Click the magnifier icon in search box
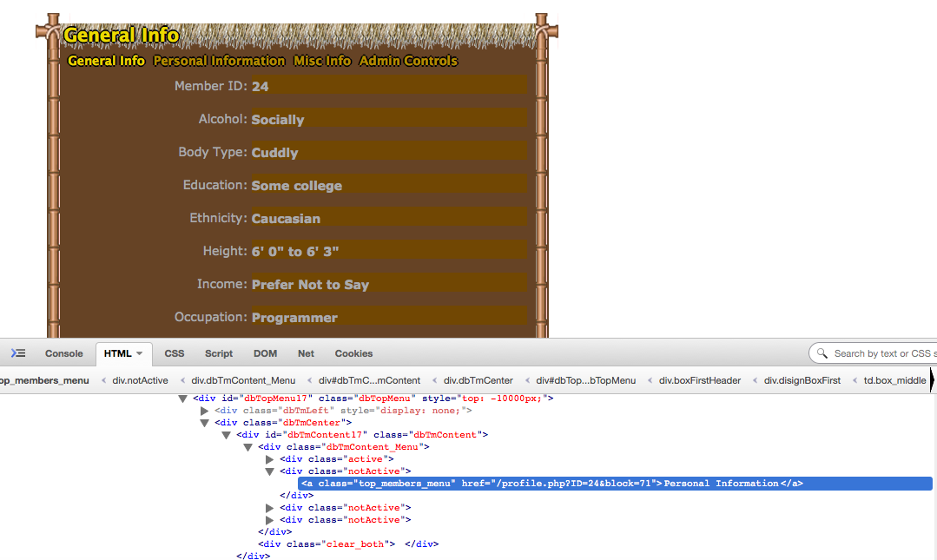The width and height of the screenshot is (937, 560). point(822,353)
